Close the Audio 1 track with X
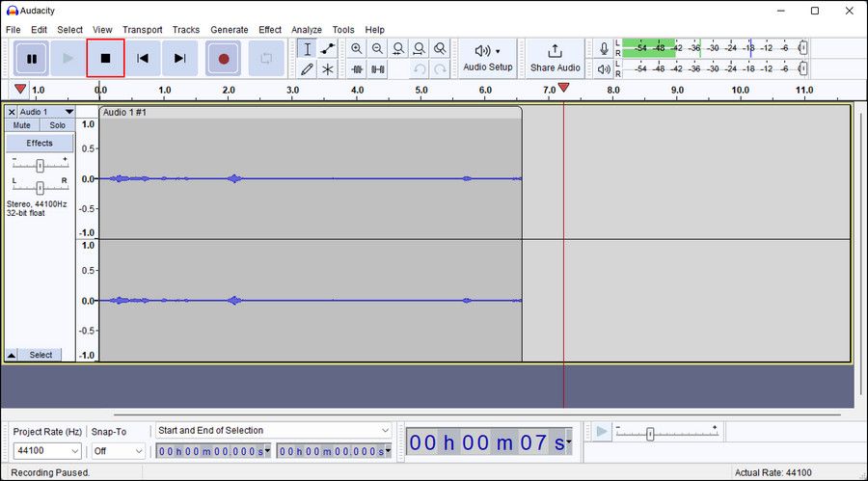Screen dimensions: 868x481 point(12,112)
